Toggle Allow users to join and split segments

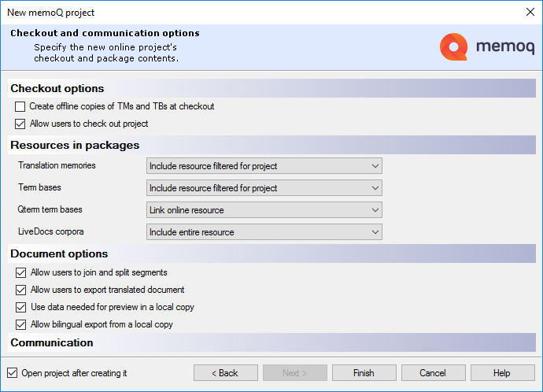coord(20,272)
